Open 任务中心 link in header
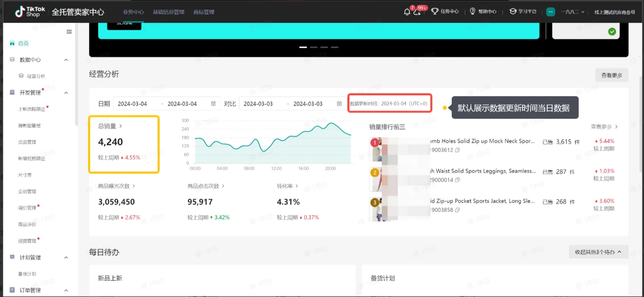This screenshot has width=644, height=297. 450,11
